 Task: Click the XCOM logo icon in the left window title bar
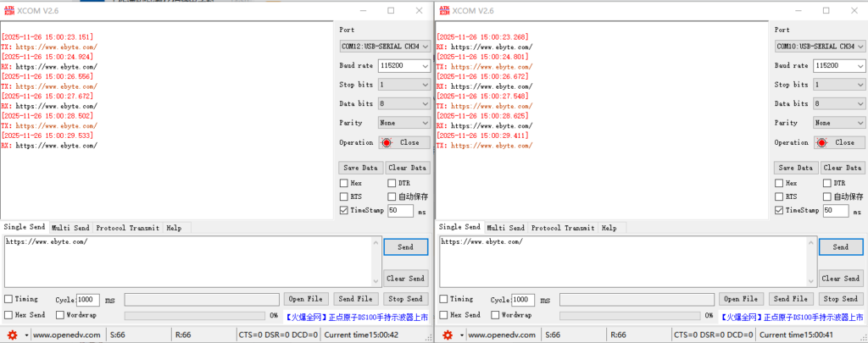[x=9, y=10]
